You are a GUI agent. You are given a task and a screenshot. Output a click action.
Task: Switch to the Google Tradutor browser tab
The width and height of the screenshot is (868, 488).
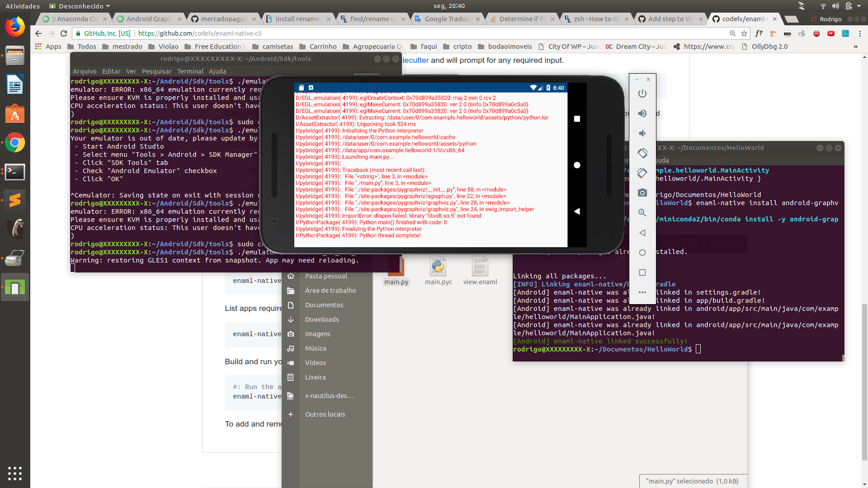pyautogui.click(x=448, y=19)
